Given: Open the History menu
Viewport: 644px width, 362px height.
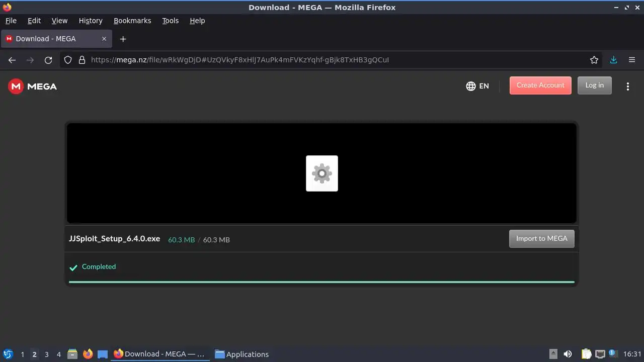Looking at the screenshot, I should click(91, 21).
